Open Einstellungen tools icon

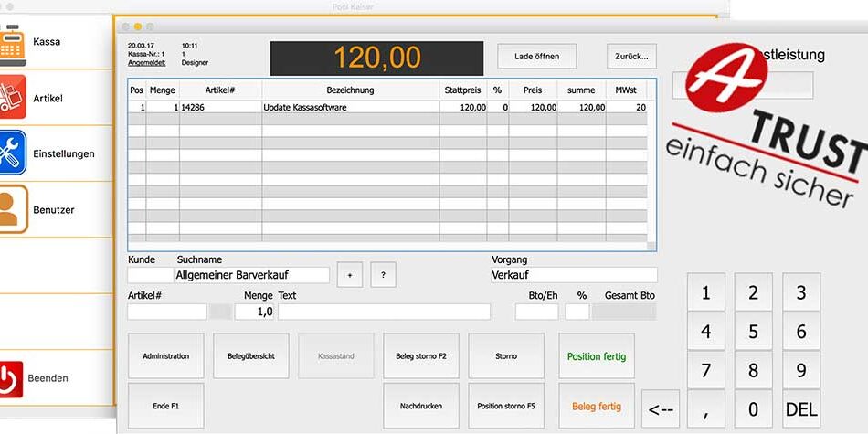click(12, 153)
